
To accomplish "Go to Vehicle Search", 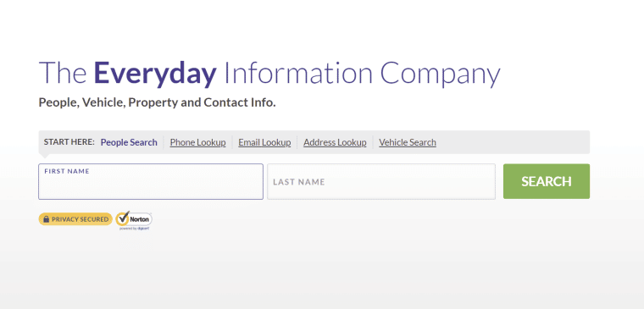I will 408,142.
